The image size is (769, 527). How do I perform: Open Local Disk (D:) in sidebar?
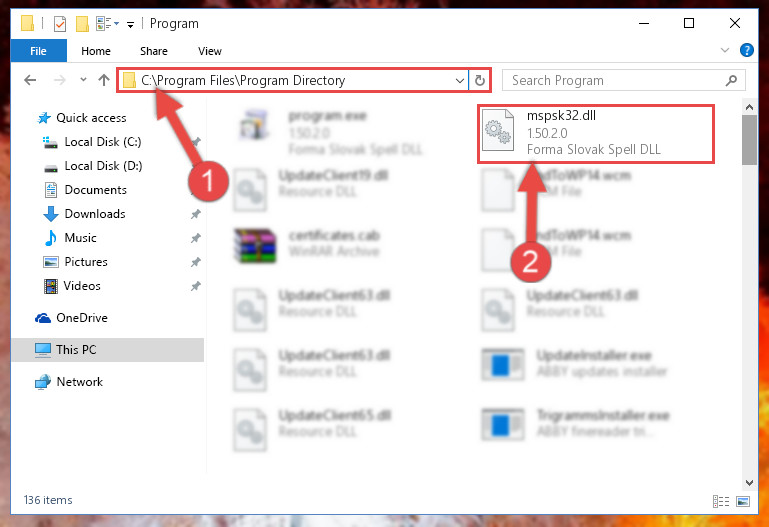point(103,166)
